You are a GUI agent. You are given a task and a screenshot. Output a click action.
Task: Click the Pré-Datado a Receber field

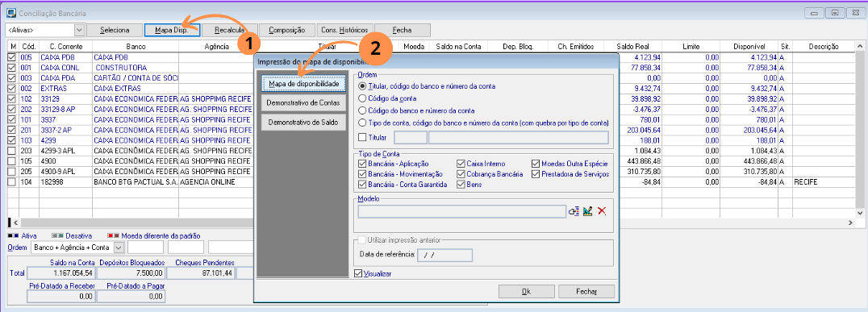(x=61, y=297)
